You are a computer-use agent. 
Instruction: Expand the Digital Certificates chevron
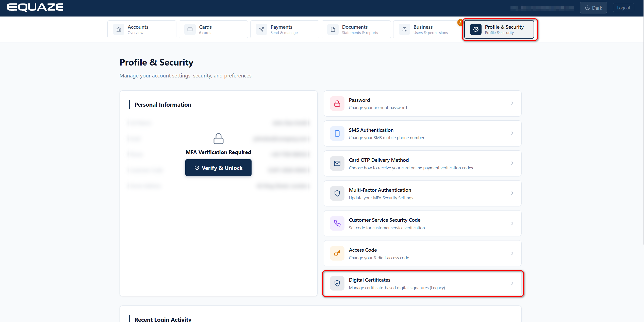(512, 283)
